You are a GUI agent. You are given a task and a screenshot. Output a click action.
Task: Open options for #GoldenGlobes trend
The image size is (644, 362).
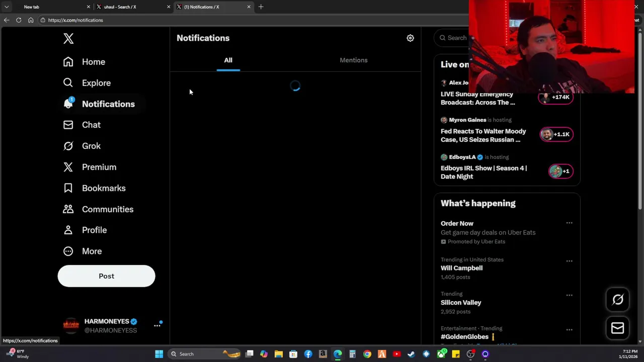click(x=569, y=330)
